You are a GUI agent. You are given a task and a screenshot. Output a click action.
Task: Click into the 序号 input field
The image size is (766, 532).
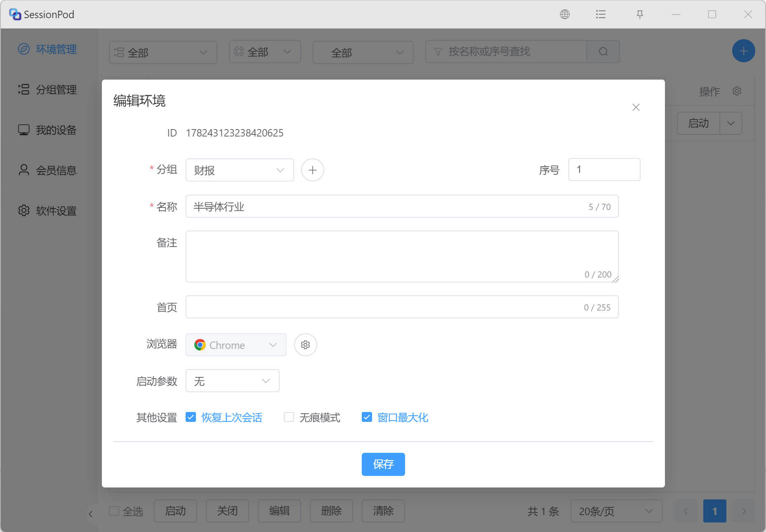point(604,169)
